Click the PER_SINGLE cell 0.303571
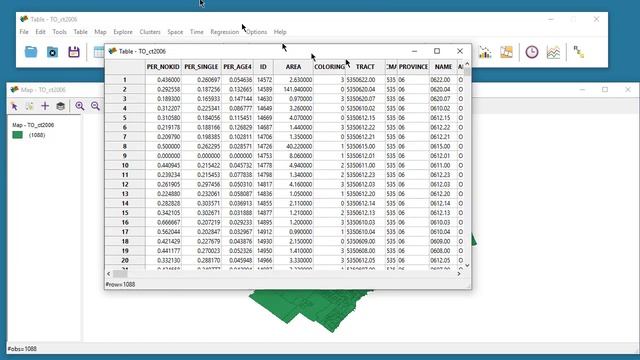Screen dimensions: 640x360 [201, 203]
